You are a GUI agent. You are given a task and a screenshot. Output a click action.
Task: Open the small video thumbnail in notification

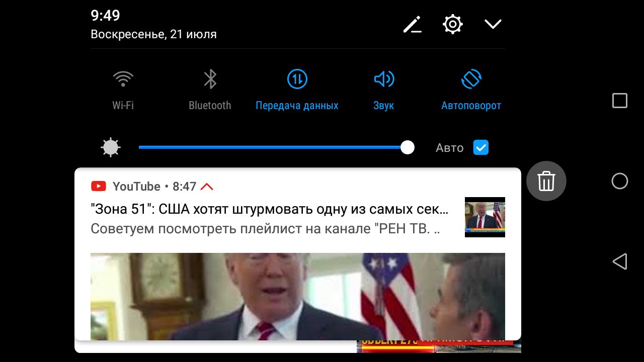coord(485,217)
